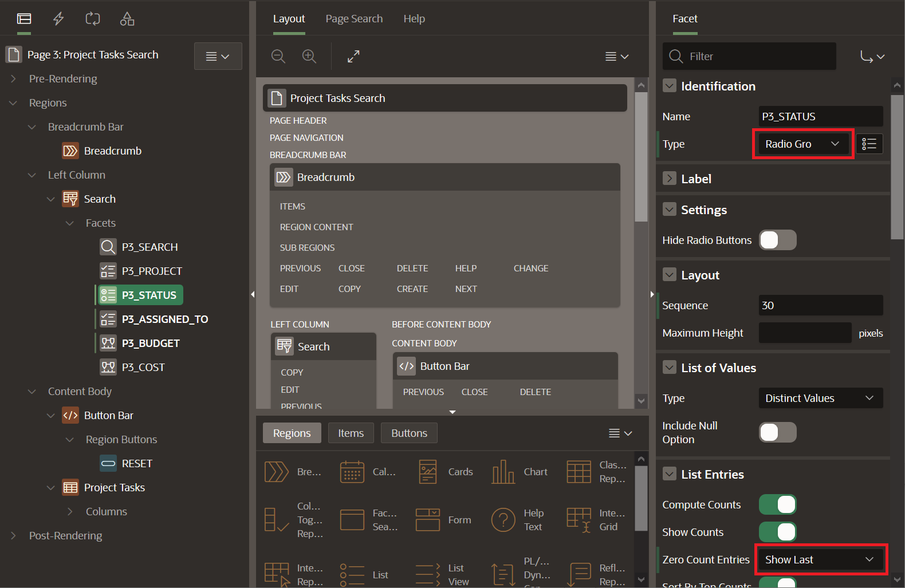
Task: Expand the Columns node under Project Tasks
Action: (70, 511)
